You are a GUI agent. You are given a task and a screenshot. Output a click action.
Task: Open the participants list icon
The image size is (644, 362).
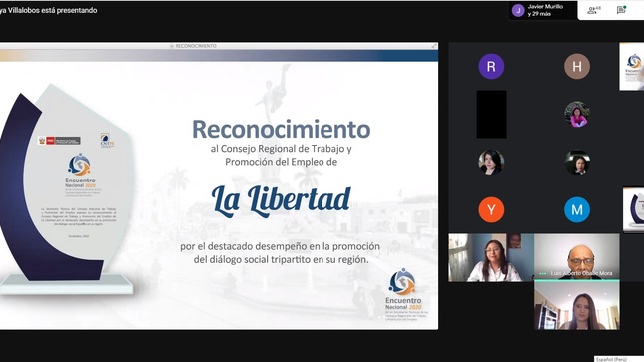[x=594, y=10]
